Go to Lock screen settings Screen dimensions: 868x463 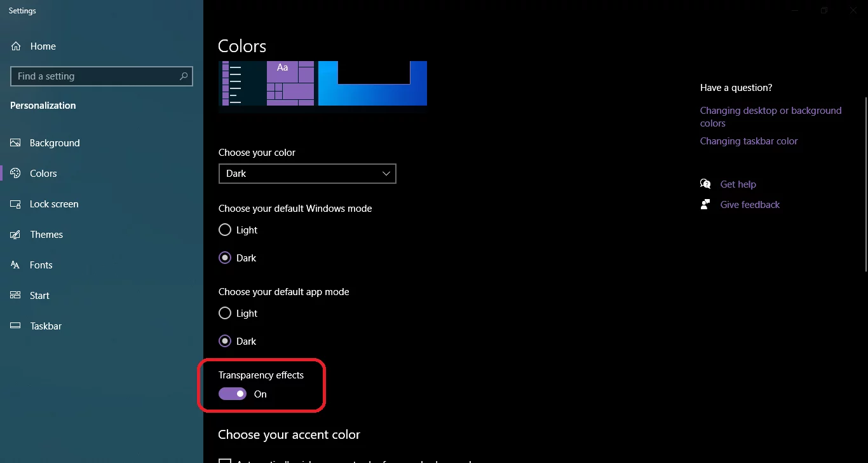(x=54, y=204)
